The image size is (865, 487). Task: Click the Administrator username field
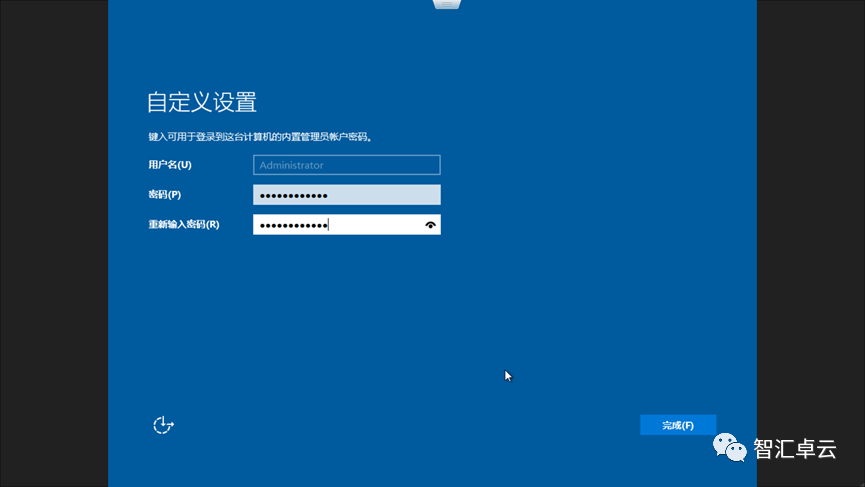tap(346, 165)
